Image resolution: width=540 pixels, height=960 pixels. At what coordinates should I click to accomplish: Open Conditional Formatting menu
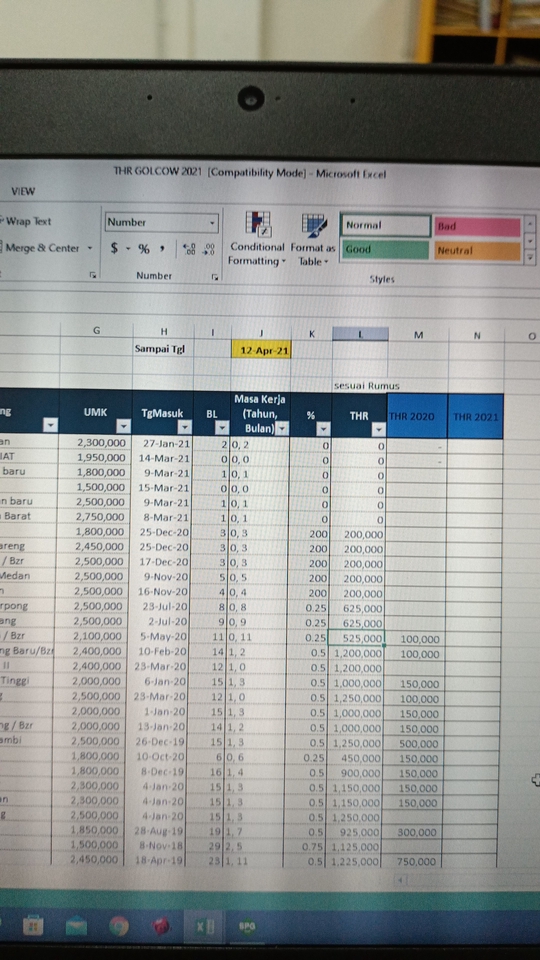257,240
